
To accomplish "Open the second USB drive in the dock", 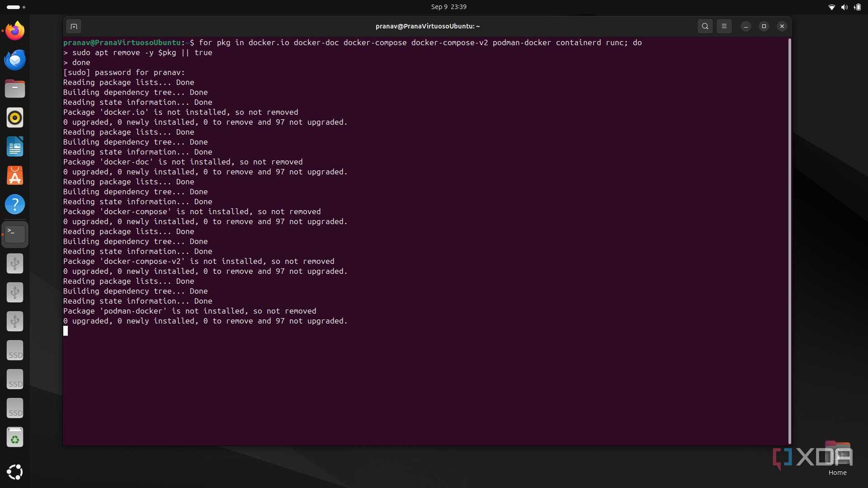I will 15,292.
